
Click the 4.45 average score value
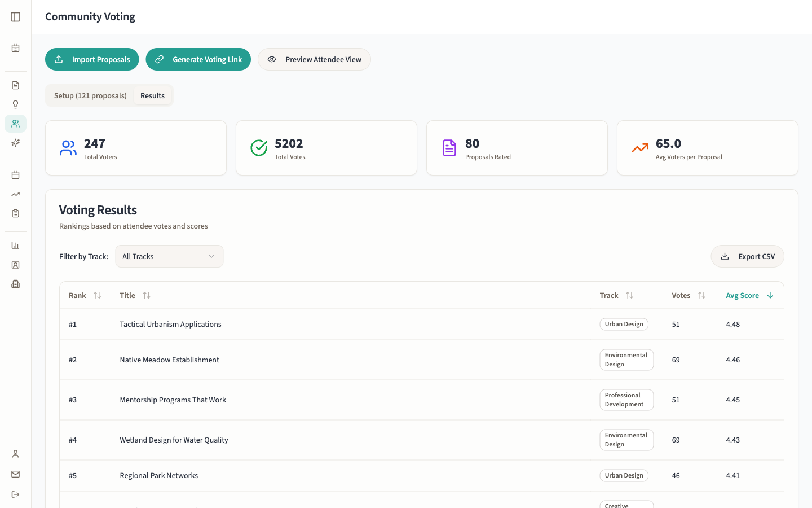732,400
